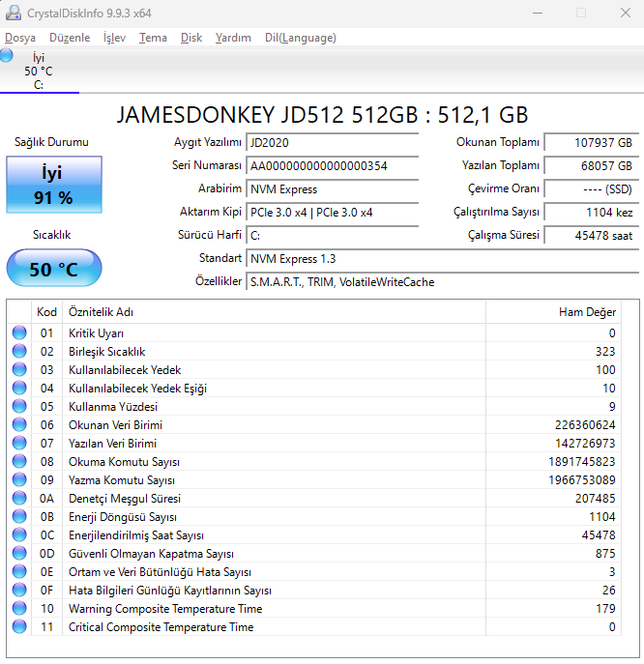Image resolution: width=644 pixels, height=664 pixels.
Task: Click the Aygıt Yazılımı field JD2020
Action: tap(333, 143)
